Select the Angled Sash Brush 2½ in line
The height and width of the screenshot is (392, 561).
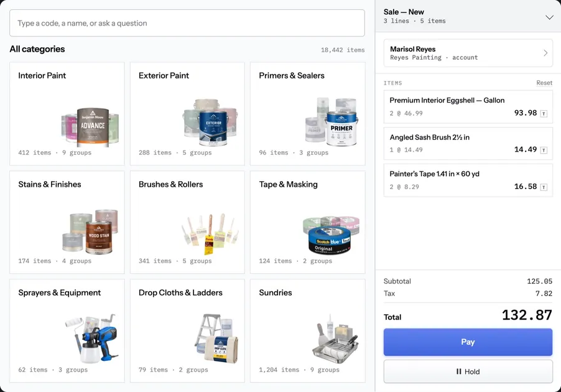coord(468,144)
